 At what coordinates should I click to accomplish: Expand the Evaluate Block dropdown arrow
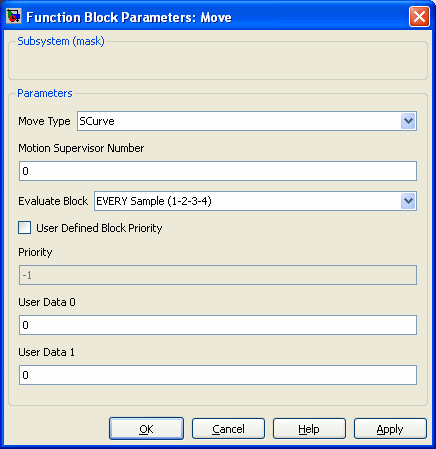408,201
